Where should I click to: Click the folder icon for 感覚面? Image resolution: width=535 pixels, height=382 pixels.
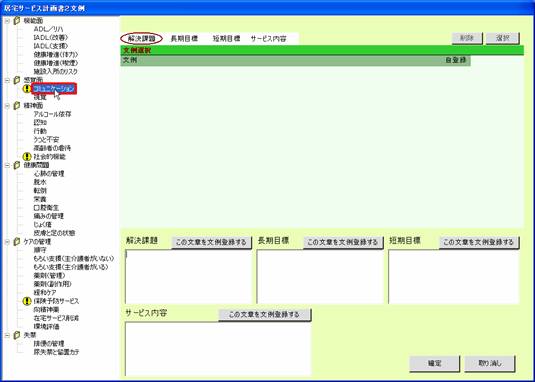point(17,80)
